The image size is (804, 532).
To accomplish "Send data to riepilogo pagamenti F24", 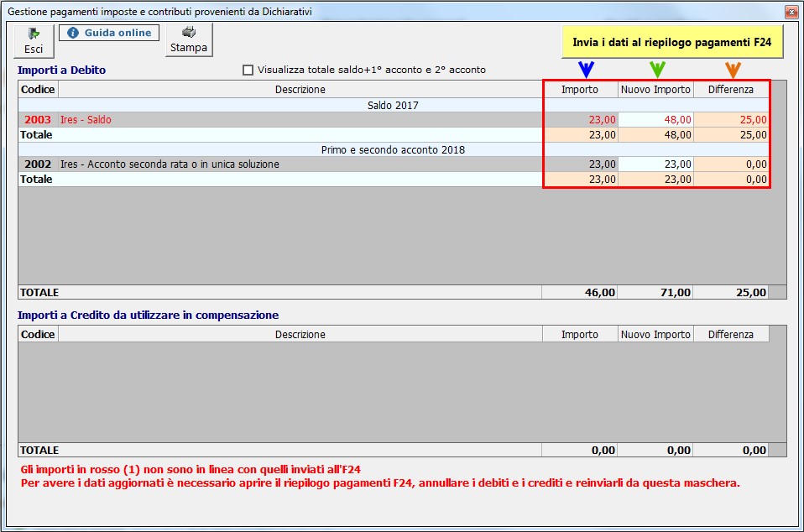I will pos(672,42).
